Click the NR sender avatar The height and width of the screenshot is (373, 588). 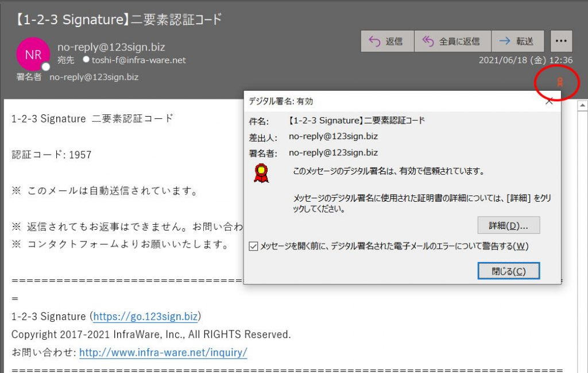point(33,55)
